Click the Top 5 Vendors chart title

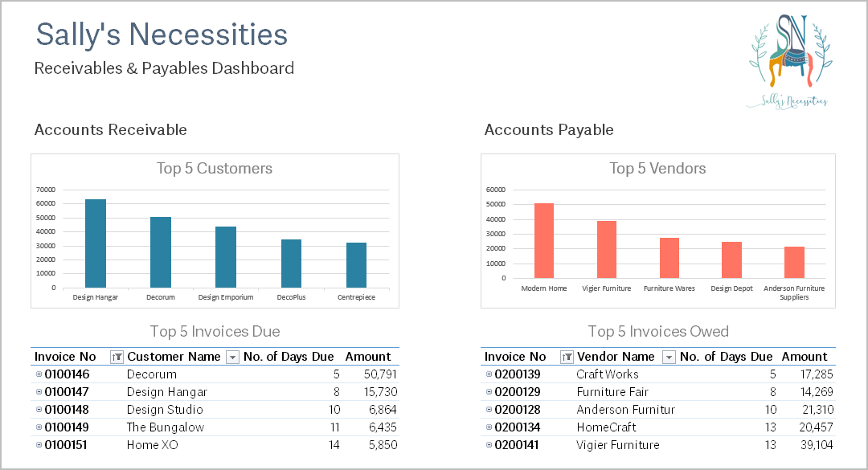pos(657,168)
